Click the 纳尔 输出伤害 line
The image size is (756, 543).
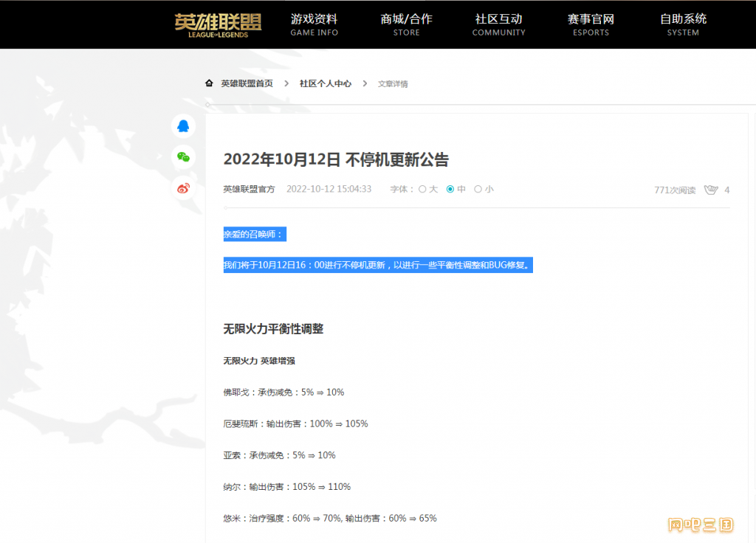tap(287, 487)
